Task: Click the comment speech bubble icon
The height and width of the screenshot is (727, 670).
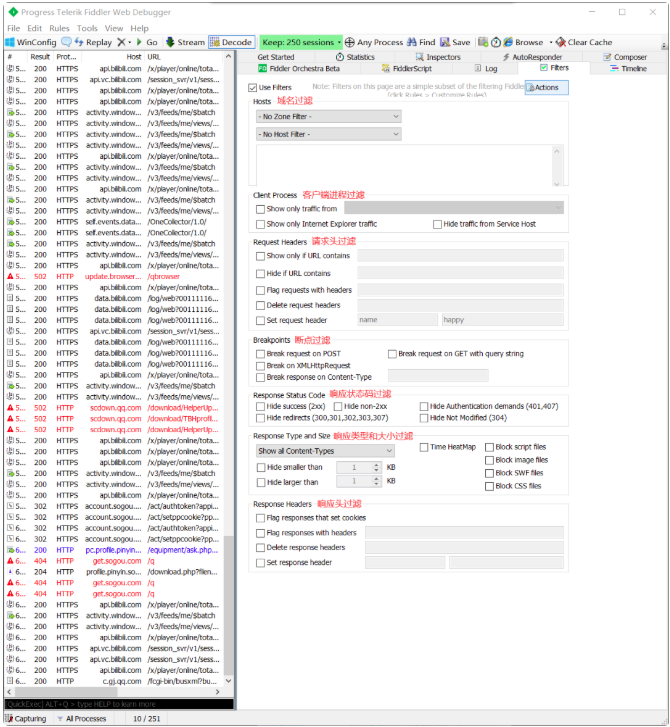Action: [x=66, y=42]
